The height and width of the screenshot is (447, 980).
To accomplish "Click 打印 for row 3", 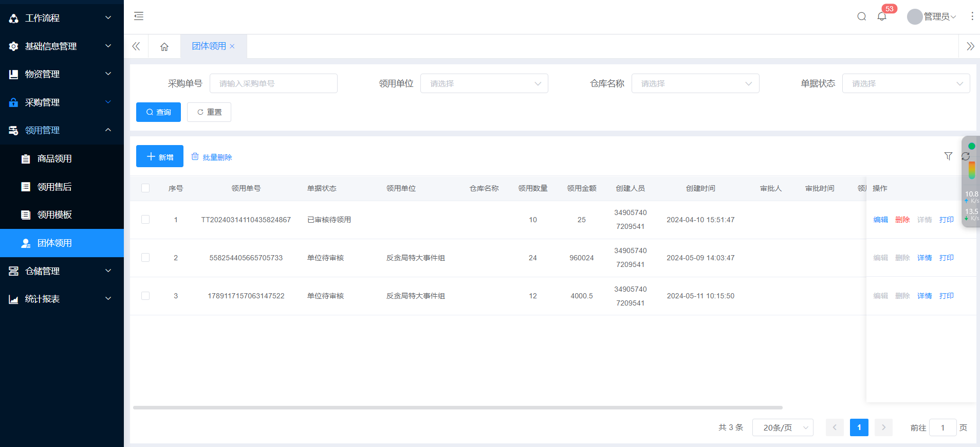I will (947, 296).
